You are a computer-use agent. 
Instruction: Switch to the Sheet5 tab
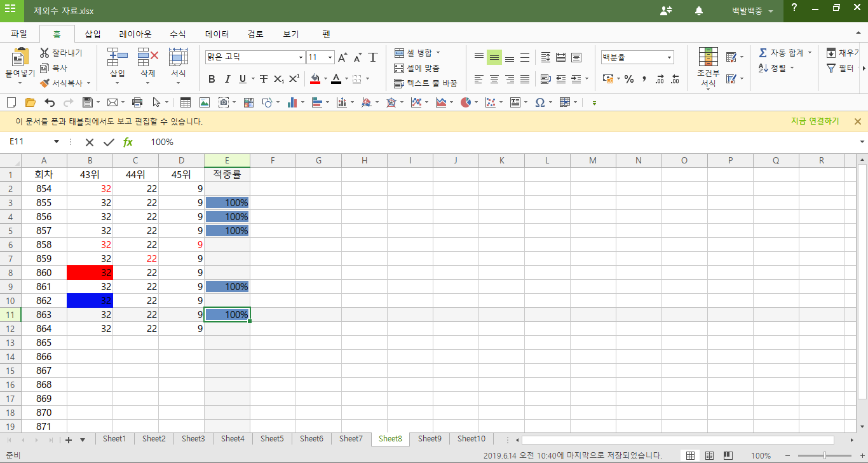pos(272,439)
